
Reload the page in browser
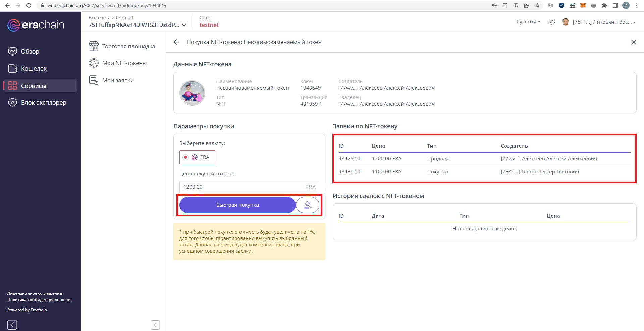(29, 5)
